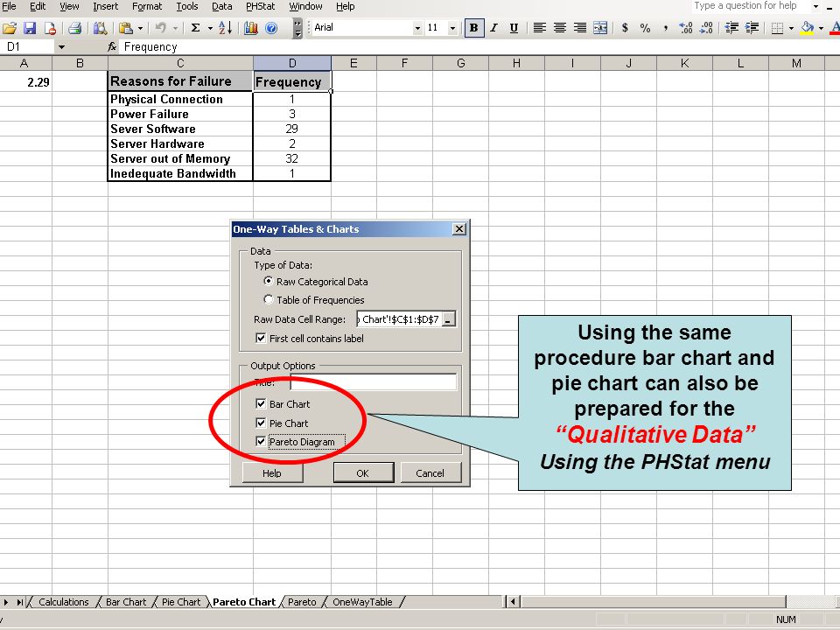Viewport: 840px width, 630px height.
Task: Click the Type a question for help box
Action: [749, 6]
